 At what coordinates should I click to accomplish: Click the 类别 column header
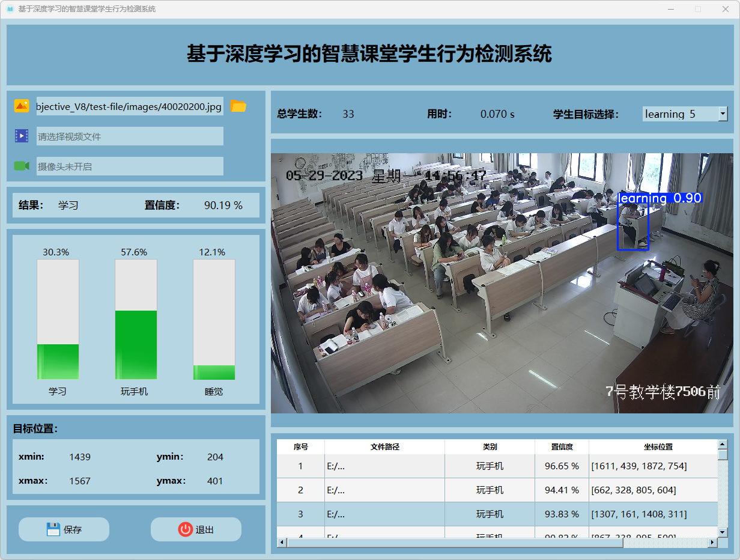tap(490, 447)
